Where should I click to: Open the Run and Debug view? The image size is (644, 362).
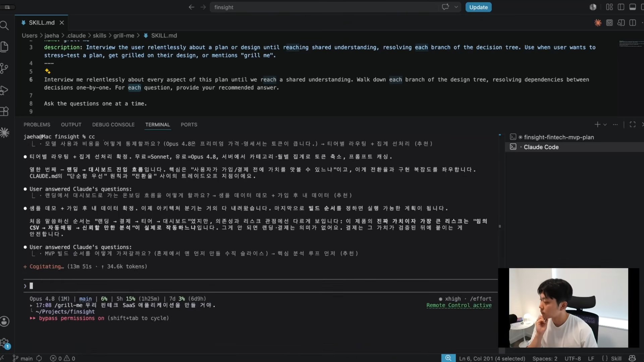[4, 90]
